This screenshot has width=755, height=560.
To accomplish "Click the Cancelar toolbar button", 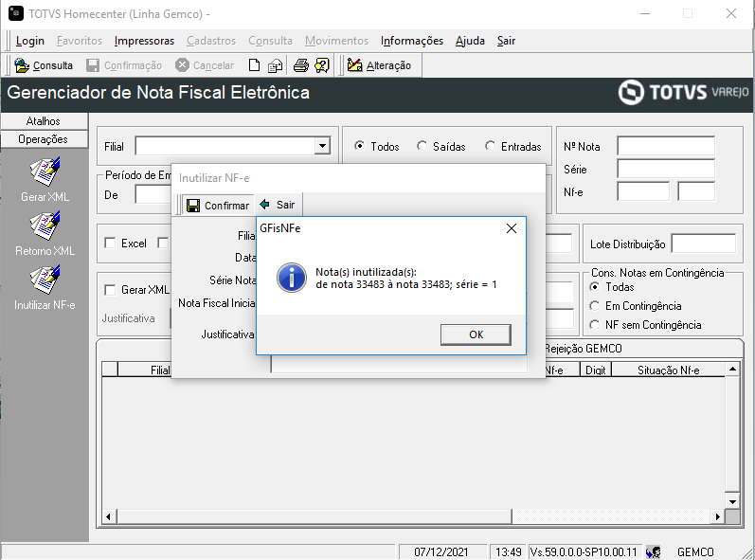I will point(205,65).
